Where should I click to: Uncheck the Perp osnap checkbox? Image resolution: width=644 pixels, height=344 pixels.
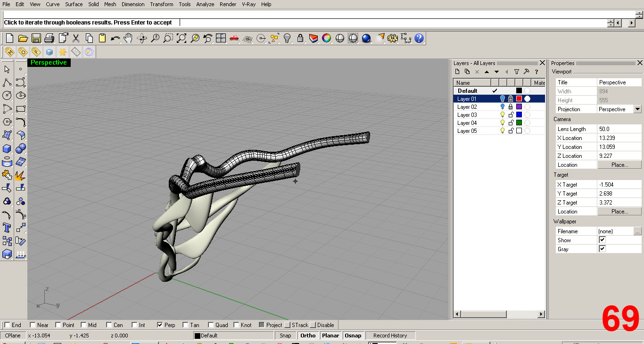(160, 325)
